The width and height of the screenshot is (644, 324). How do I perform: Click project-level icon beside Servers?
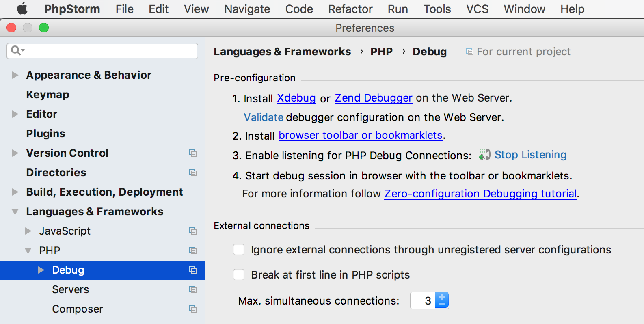(x=193, y=289)
